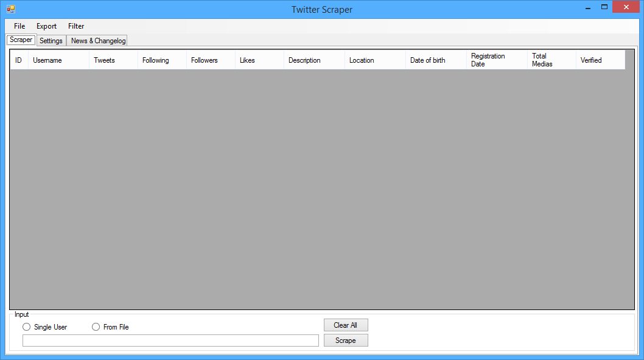Screen dimensions: 644x360
Task: Open the Export menu
Action: click(x=46, y=26)
